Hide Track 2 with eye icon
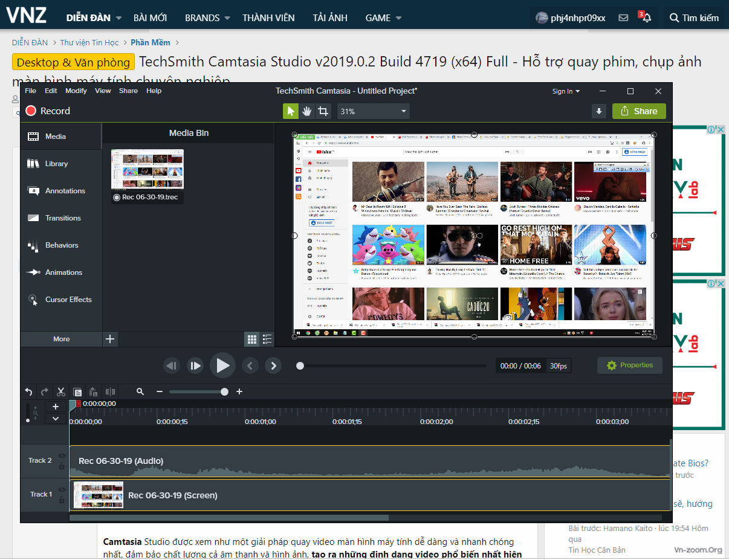This screenshot has height=560, width=729. pyautogui.click(x=62, y=456)
